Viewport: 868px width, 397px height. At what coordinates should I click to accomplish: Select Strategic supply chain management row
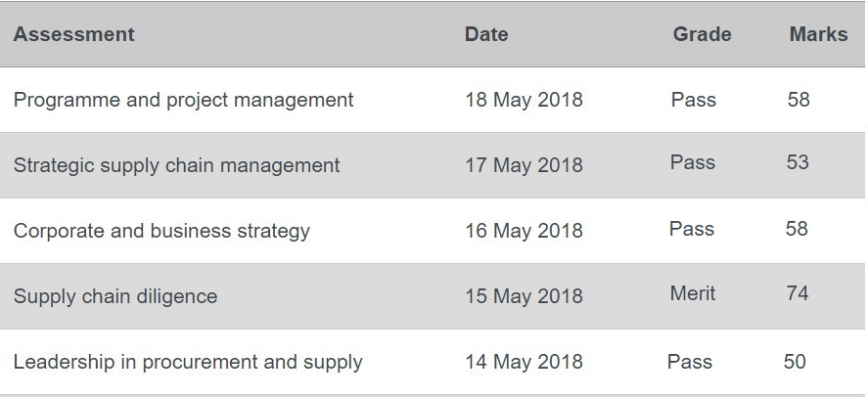(x=432, y=165)
